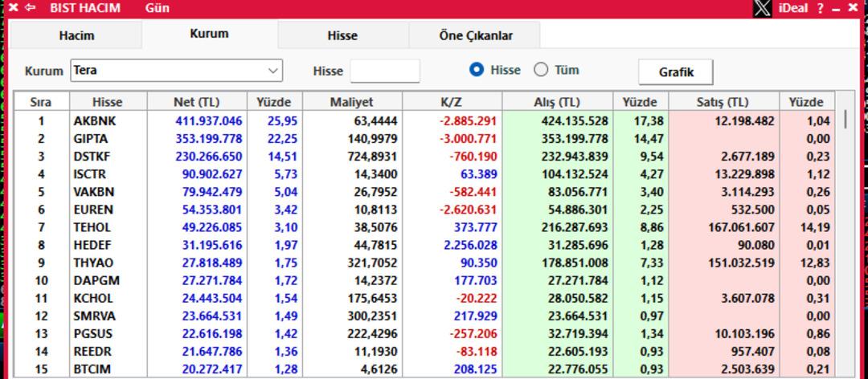
Task: Click Satış percentage 14,19
Action: (x=815, y=227)
